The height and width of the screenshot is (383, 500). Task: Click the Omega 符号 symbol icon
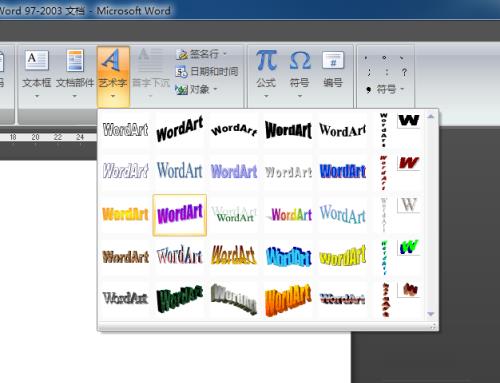tap(300, 60)
